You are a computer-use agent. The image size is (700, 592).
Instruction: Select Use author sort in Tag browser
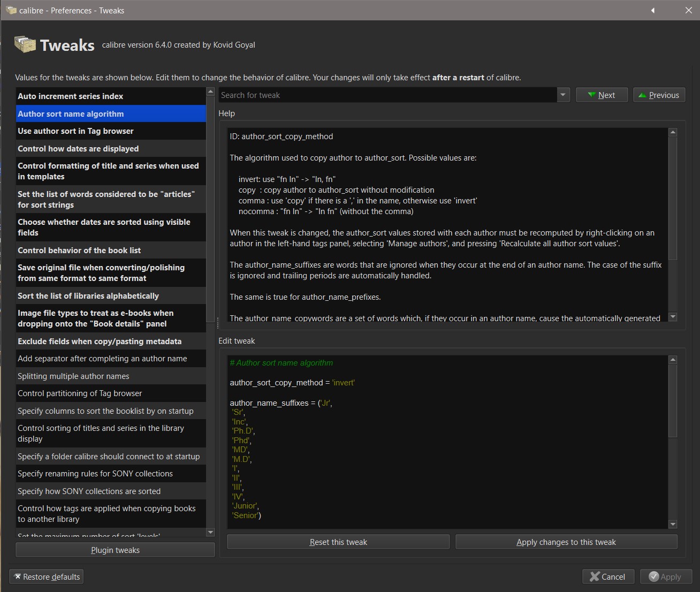tap(111, 131)
